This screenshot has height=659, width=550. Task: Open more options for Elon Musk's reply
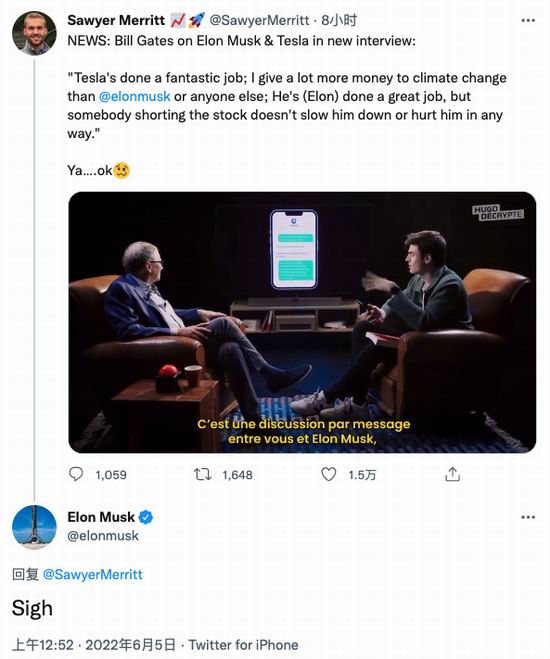tap(528, 517)
